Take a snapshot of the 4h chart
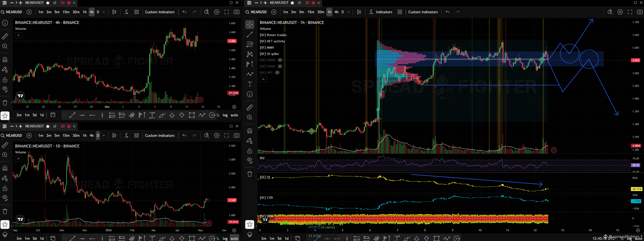 tap(236, 12)
